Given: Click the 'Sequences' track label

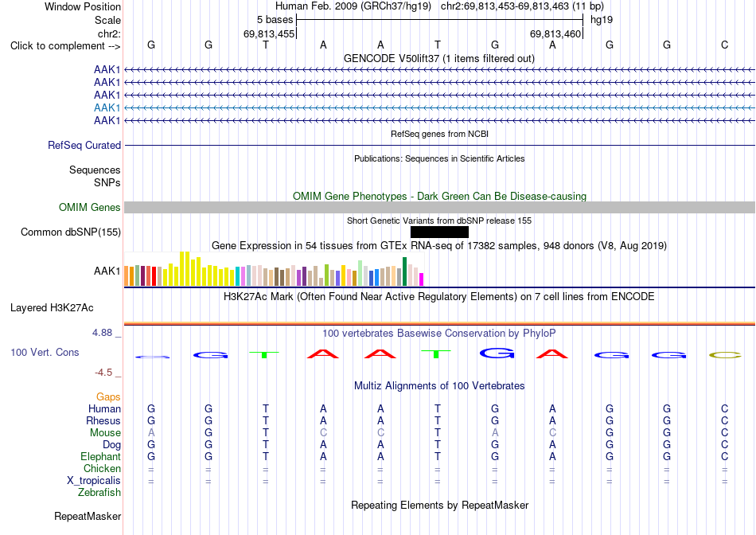Looking at the screenshot, I should point(95,170).
